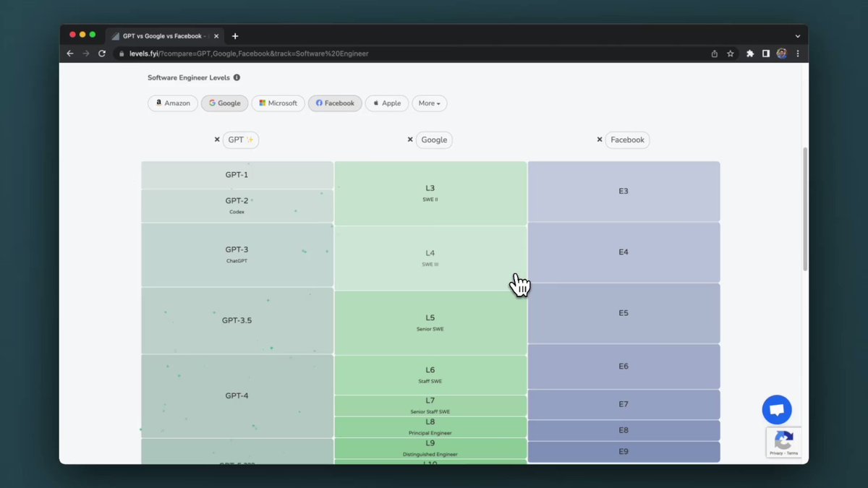868x488 pixels.
Task: Close the GPT vs Google vs Facebook tab
Action: click(218, 36)
